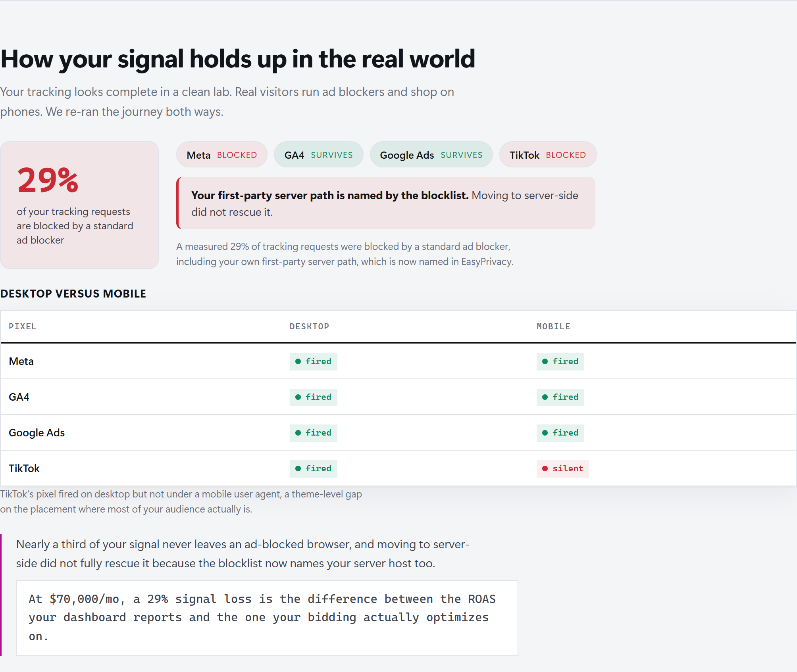797x672 pixels.
Task: Click the Google Ads mobile fired badge
Action: [x=560, y=433]
